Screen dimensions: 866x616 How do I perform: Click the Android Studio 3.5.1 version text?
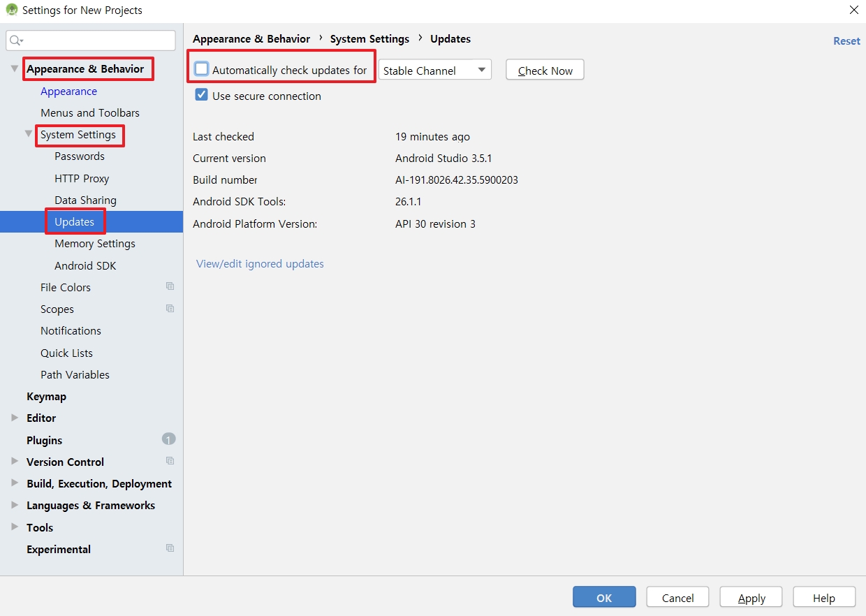point(443,158)
